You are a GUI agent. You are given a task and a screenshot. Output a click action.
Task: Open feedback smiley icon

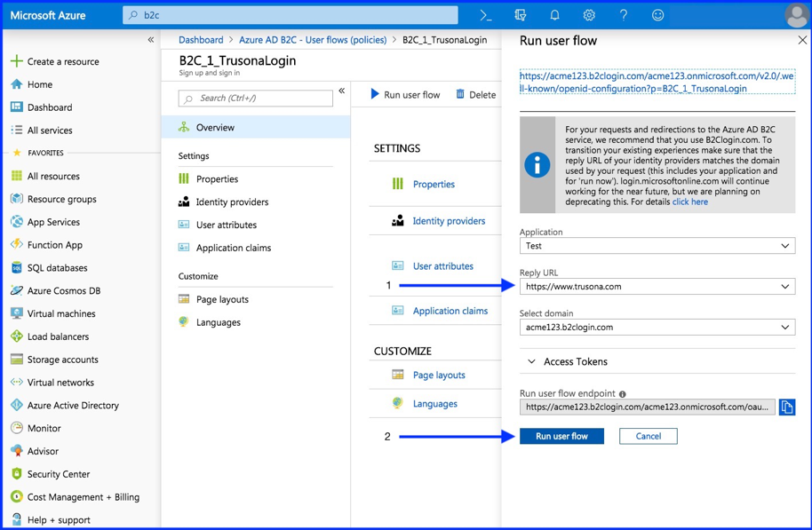pos(657,15)
